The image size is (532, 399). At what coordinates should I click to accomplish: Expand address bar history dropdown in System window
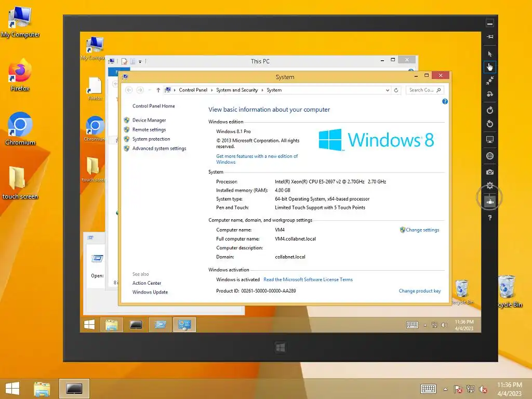[x=388, y=90]
